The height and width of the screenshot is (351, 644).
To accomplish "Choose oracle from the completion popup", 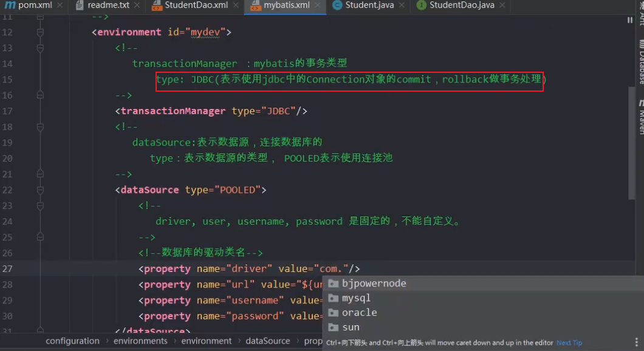I will click(483, 312).
